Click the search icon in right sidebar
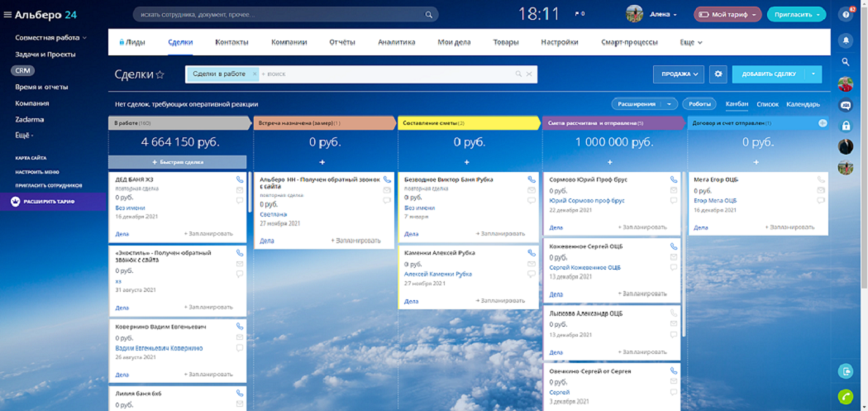 [846, 61]
